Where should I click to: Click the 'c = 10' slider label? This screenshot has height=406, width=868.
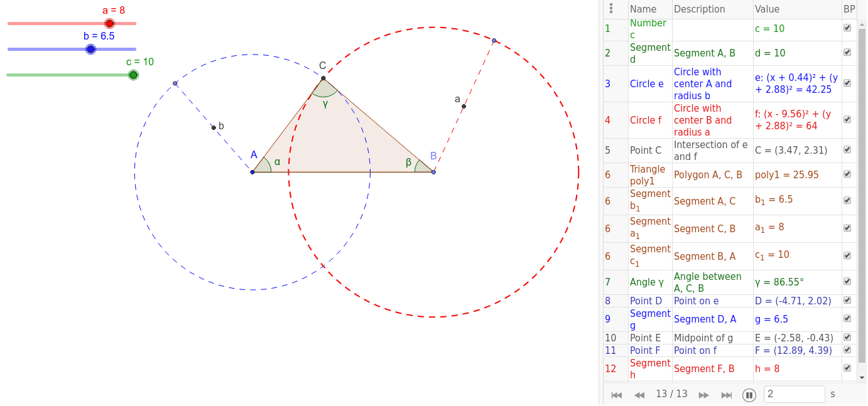point(140,61)
